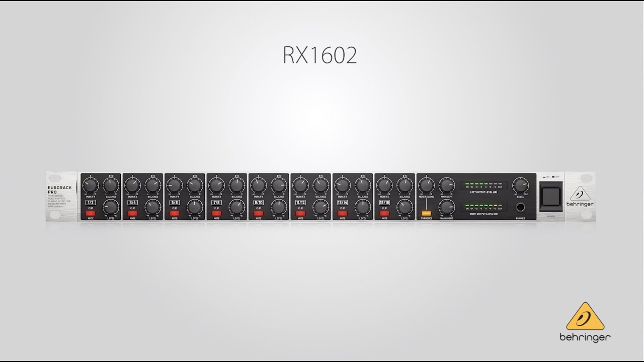The image size is (644, 362).
Task: Click the headphone LEVEL knob
Action: click(x=520, y=186)
